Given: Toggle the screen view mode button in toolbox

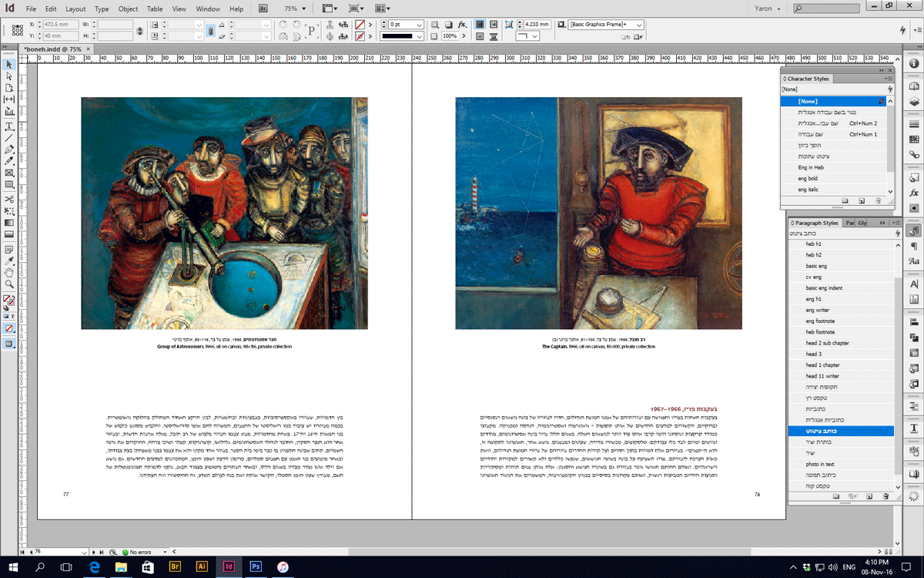Looking at the screenshot, I should pyautogui.click(x=9, y=343).
